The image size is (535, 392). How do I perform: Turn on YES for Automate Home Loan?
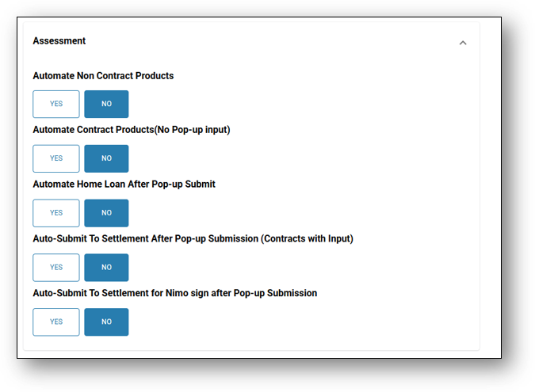pos(56,213)
